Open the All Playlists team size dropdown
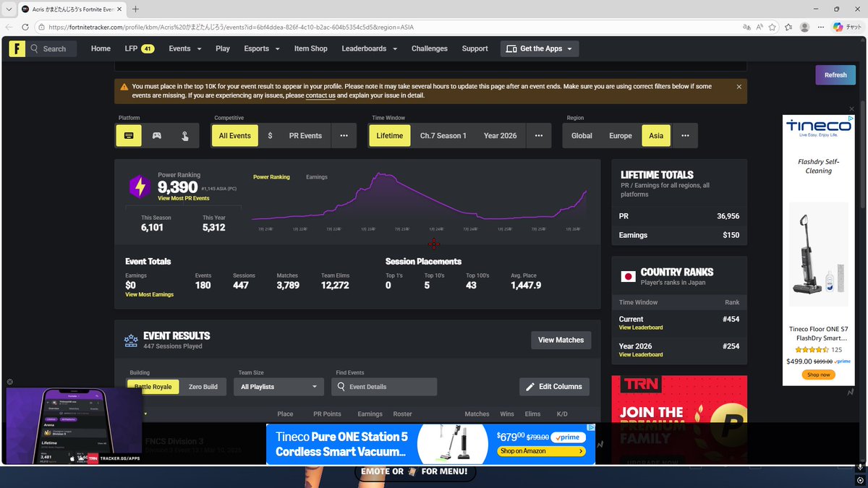868x488 pixels. (278, 387)
